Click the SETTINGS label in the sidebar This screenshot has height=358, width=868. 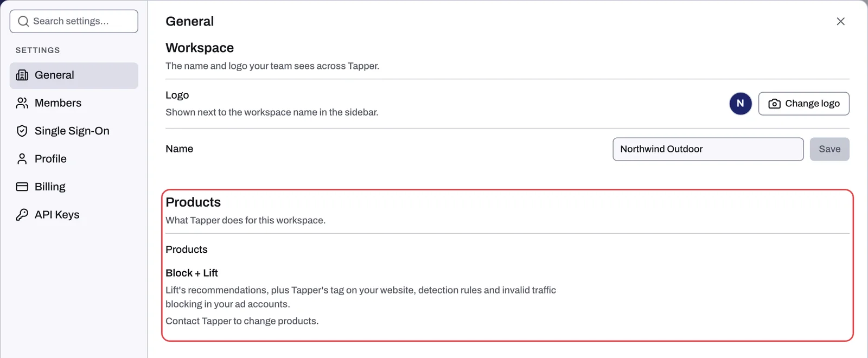point(37,50)
